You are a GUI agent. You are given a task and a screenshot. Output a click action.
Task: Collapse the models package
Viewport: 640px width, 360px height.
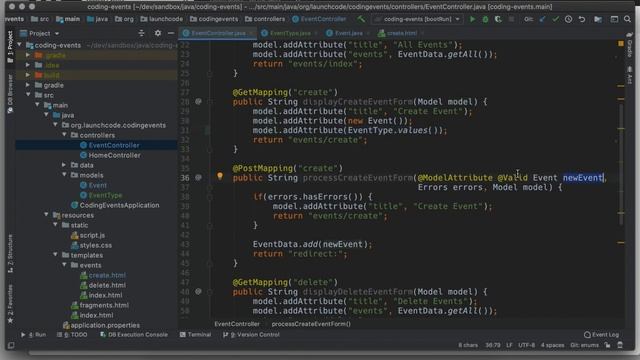point(64,175)
